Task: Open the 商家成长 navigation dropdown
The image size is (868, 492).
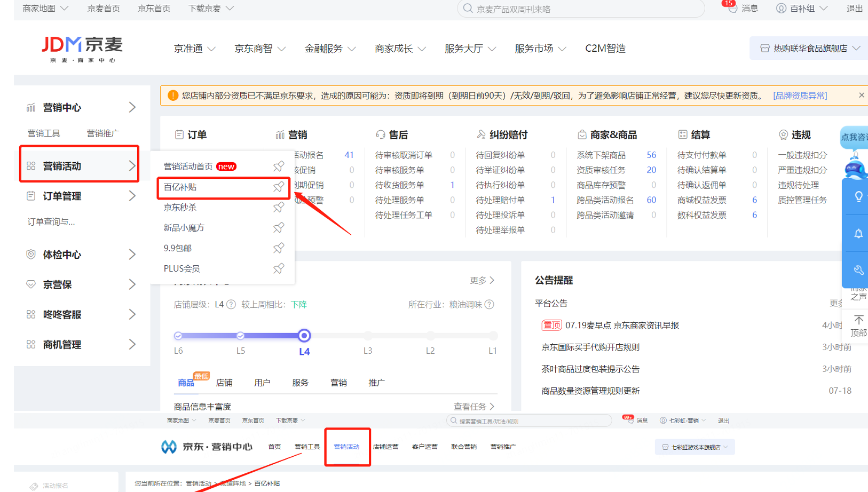Action: tap(400, 49)
